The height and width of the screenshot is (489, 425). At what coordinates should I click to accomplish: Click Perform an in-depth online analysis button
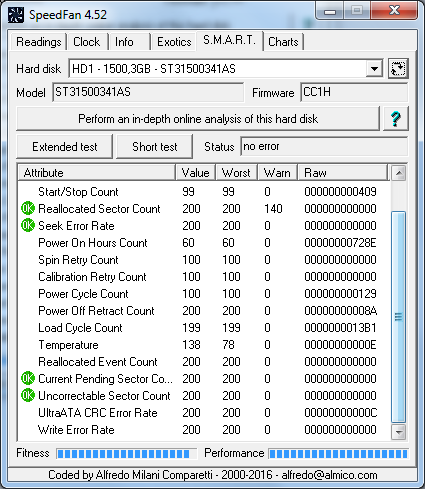click(x=198, y=119)
